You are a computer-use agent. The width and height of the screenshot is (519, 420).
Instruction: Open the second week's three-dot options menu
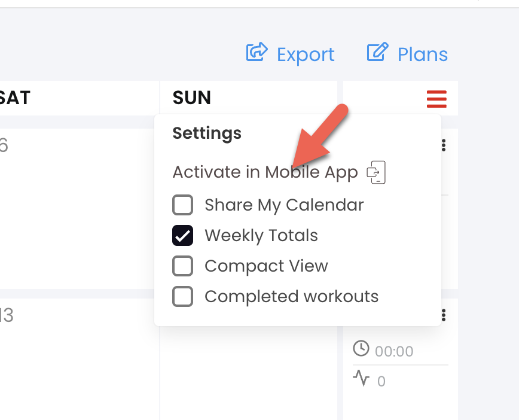pos(444,315)
